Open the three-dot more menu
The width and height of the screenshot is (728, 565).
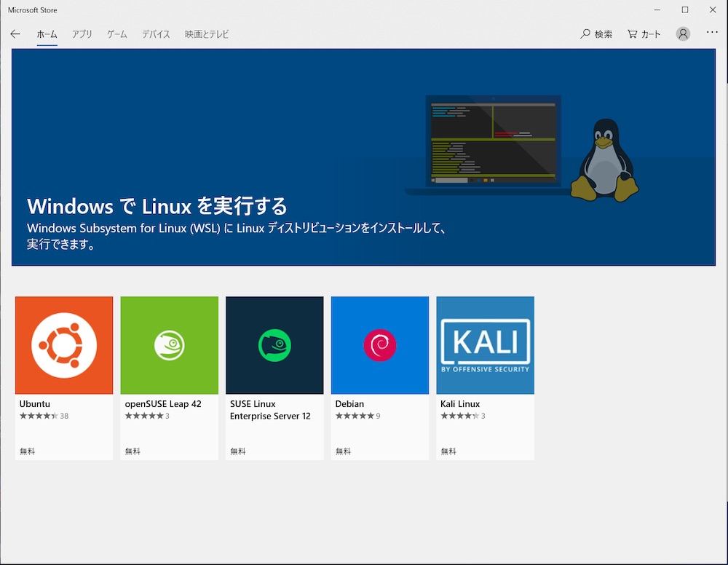pyautogui.click(x=712, y=32)
